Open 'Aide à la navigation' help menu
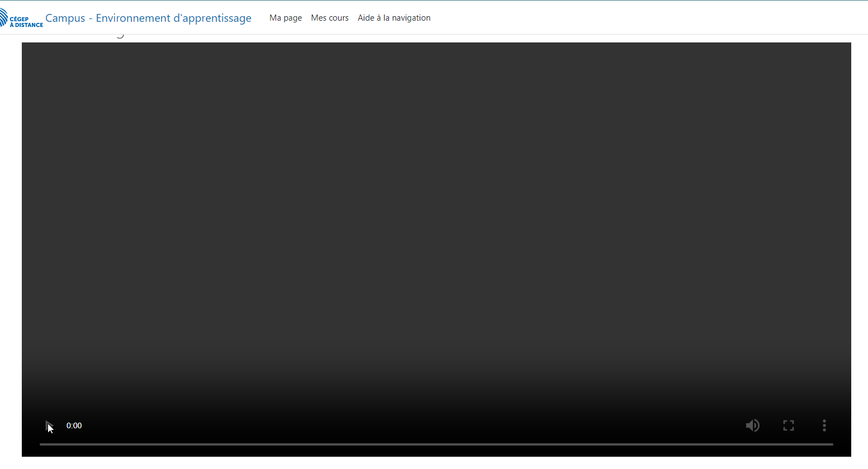Viewport: 868px width, 469px height. coord(394,18)
